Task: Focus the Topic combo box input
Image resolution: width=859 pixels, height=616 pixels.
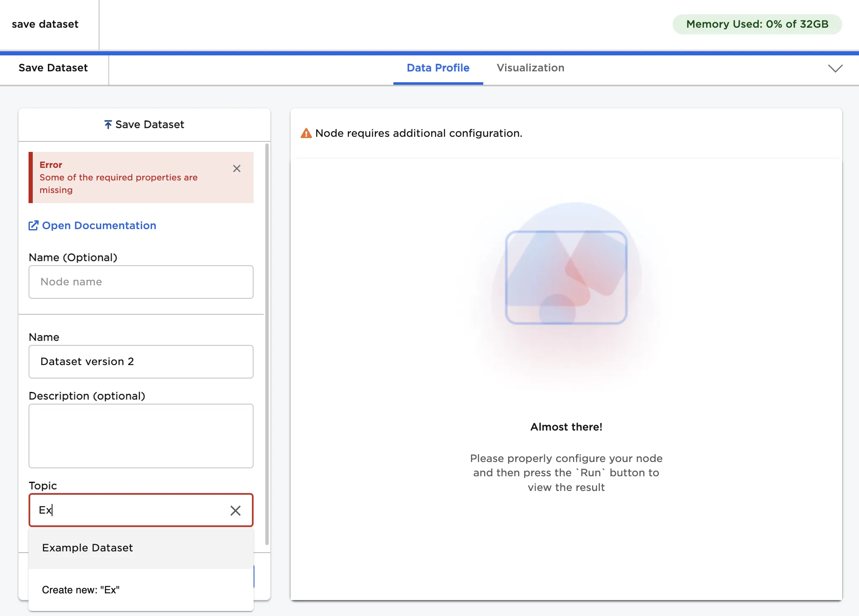Action: pyautogui.click(x=130, y=510)
